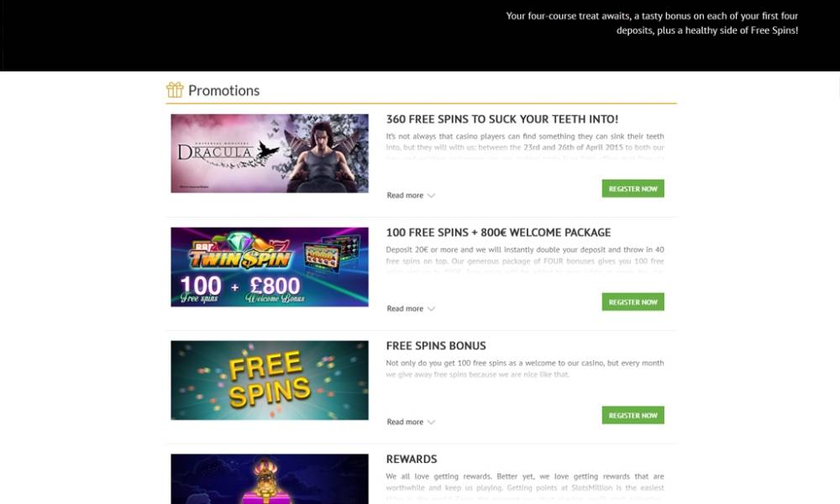Expand Read more under Welcome Package

411,308
